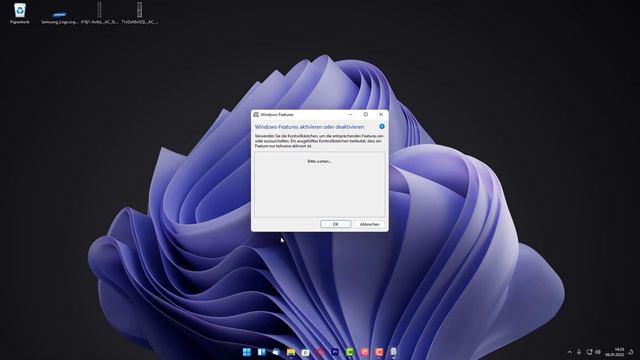The image size is (640, 360).
Task: Open the Windows Features taskbar entry
Action: pyautogui.click(x=393, y=352)
